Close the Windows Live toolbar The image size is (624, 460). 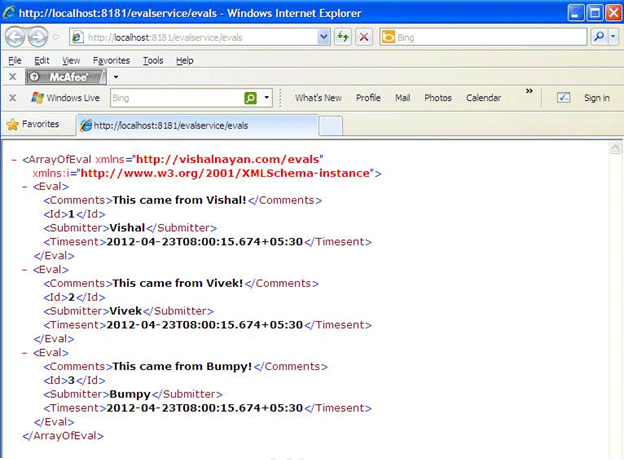13,98
